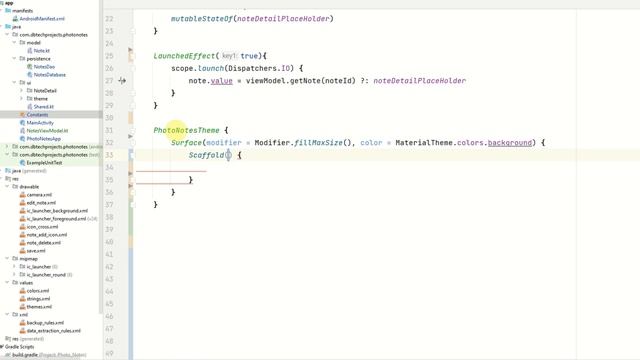Expand the ic_launcher_round arrow

(14, 275)
